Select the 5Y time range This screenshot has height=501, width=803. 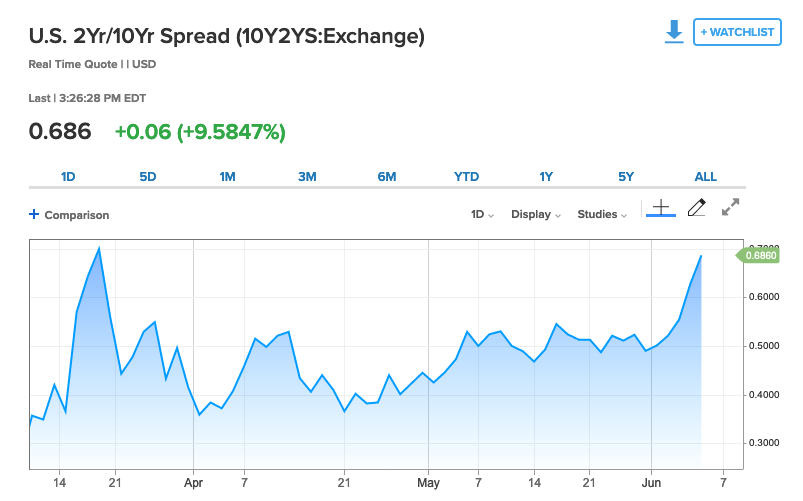(626, 177)
